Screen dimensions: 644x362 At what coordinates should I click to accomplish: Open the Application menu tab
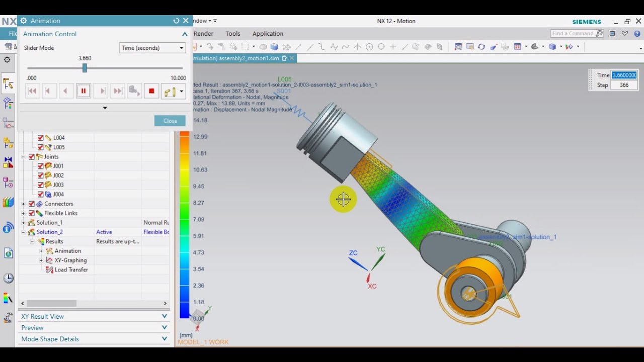click(268, 34)
